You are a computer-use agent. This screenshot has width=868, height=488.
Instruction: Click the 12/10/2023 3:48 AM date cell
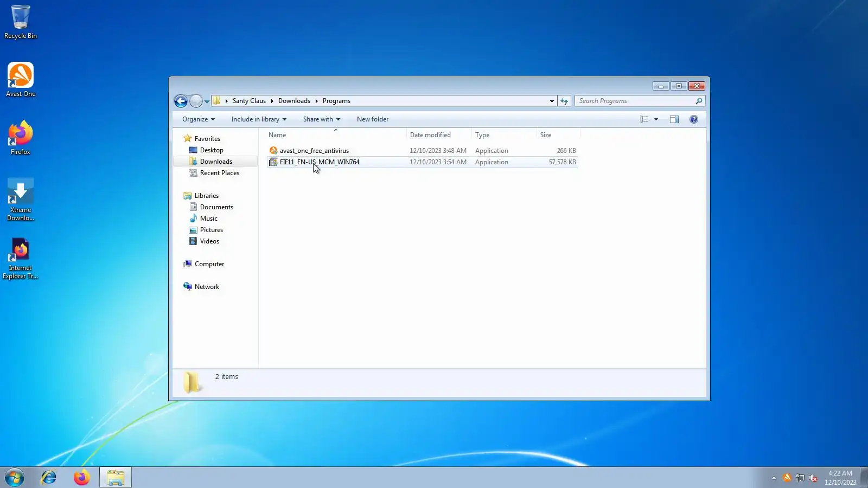(x=438, y=151)
